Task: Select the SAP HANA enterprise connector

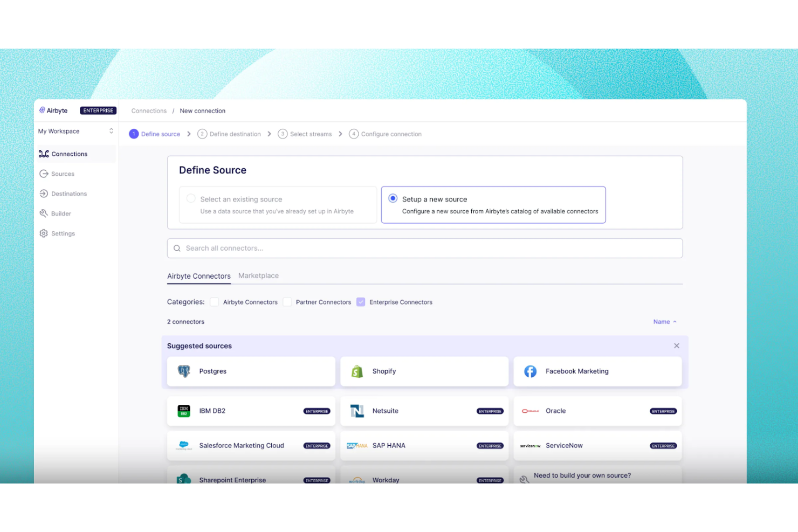Action: (x=424, y=445)
